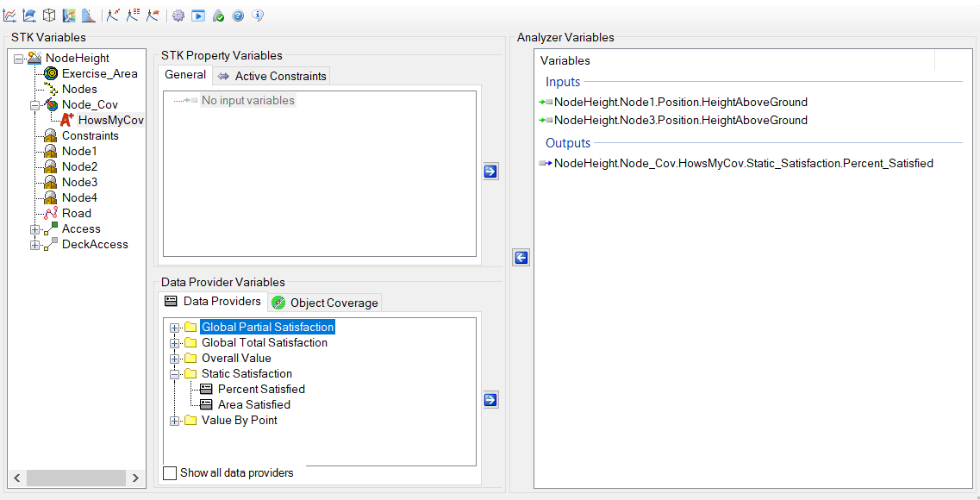Select Percent Satisfied data provider
Image resolution: width=980 pixels, height=500 pixels.
point(260,390)
